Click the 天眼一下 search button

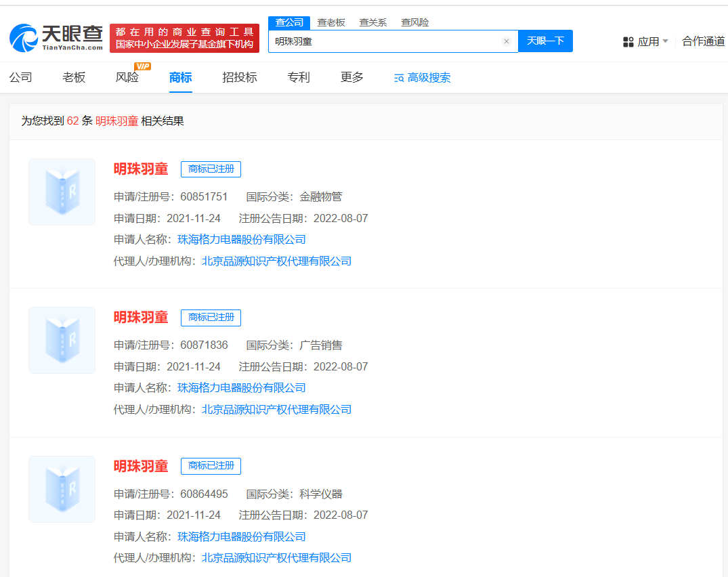[545, 41]
